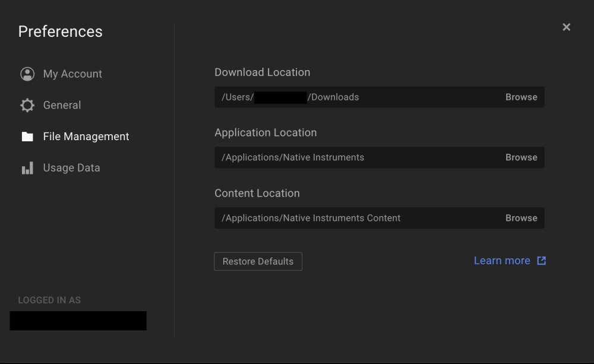
Task: Browse for Content Location folder
Action: click(x=522, y=218)
